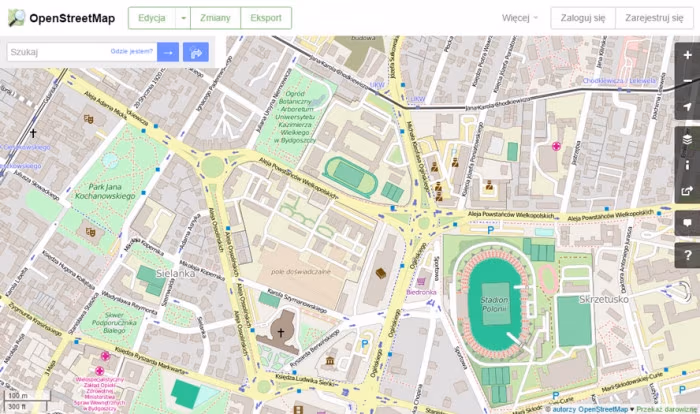Click the Zaloguj się button
Viewport: 700px width, 414px height.
click(x=583, y=18)
